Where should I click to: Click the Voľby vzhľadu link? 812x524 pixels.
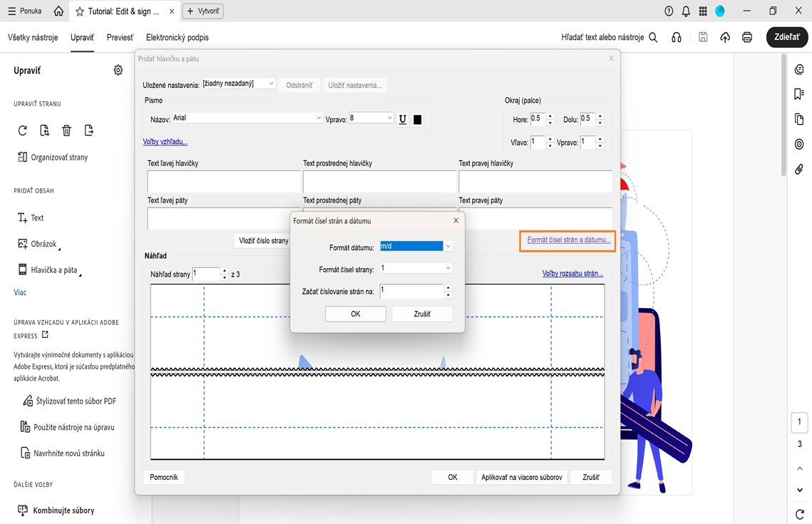pos(165,141)
